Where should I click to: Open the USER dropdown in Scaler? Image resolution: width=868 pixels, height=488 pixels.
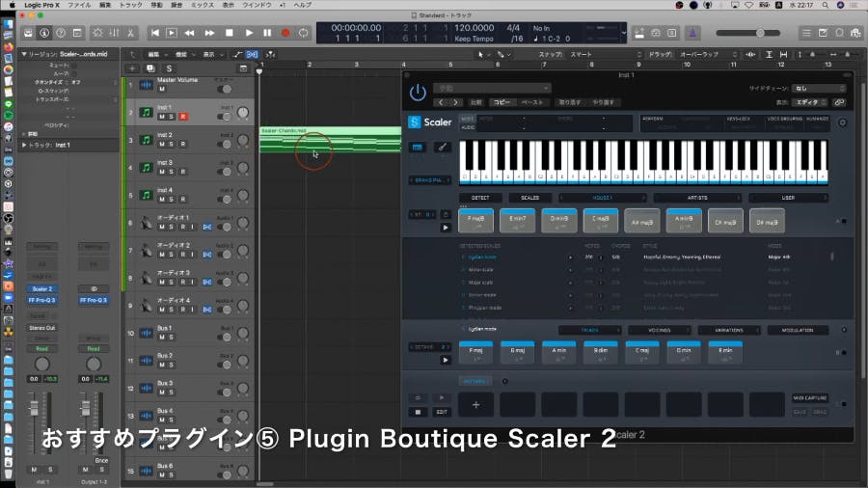[788, 198]
